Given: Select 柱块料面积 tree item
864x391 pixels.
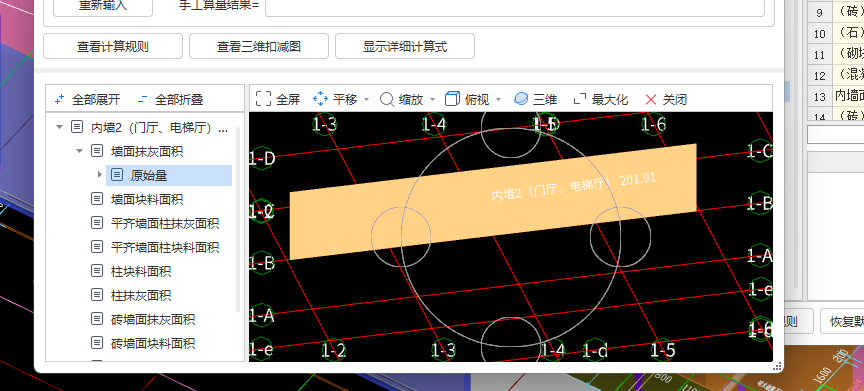Looking at the screenshot, I should click(x=141, y=271).
